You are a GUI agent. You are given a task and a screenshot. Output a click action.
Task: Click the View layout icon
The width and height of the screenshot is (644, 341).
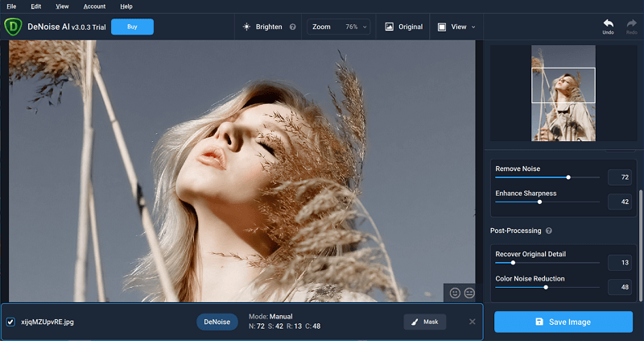442,27
